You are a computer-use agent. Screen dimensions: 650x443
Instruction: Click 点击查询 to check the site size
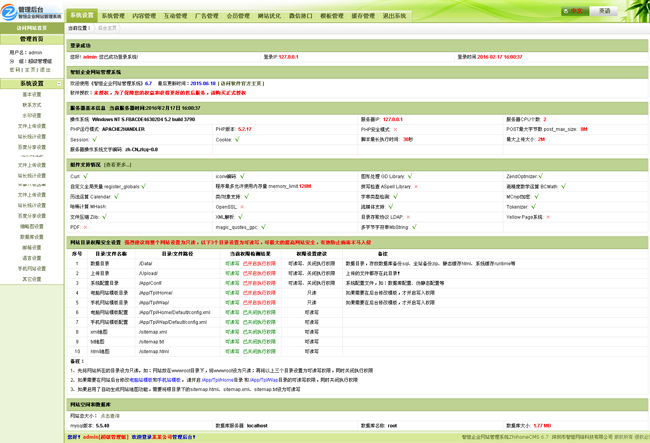pos(110,416)
